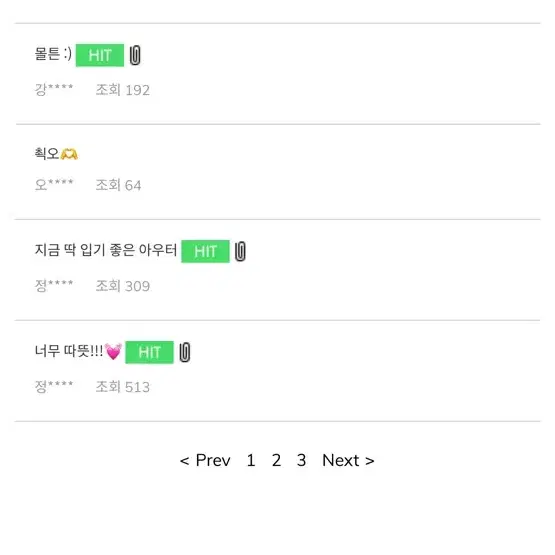Click the paperclip icon beside 몰튼 :) post
The height and width of the screenshot is (555, 555).
click(135, 55)
